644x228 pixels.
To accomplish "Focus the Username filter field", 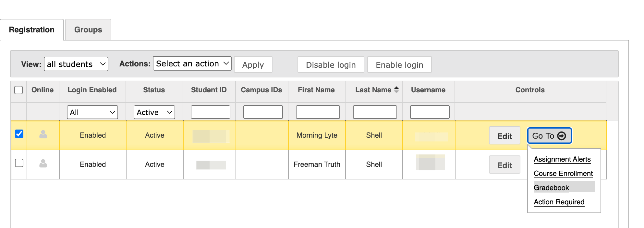I will [x=430, y=112].
